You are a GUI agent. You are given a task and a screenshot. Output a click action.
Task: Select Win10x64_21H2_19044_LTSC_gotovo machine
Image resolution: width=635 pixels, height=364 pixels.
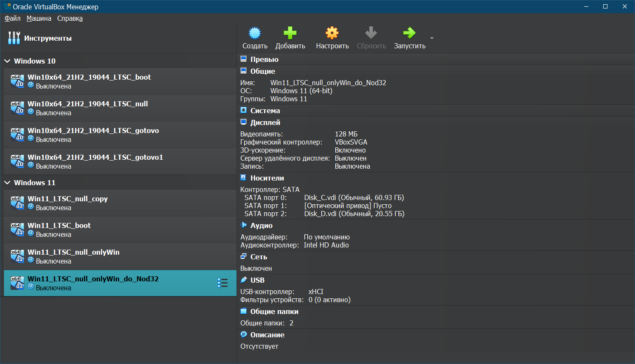point(120,135)
